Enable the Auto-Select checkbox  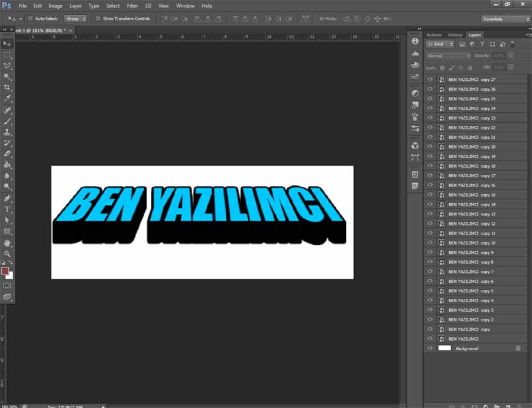click(31, 19)
